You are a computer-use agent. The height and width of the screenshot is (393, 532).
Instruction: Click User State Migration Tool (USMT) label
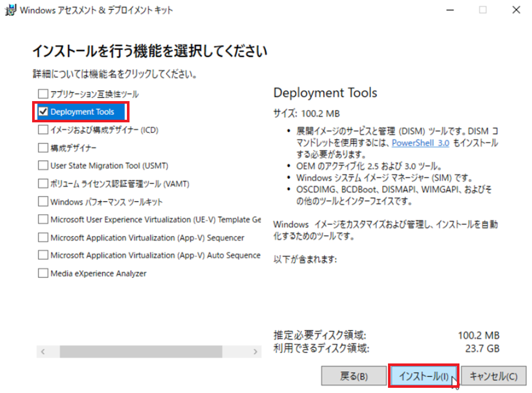[109, 165]
